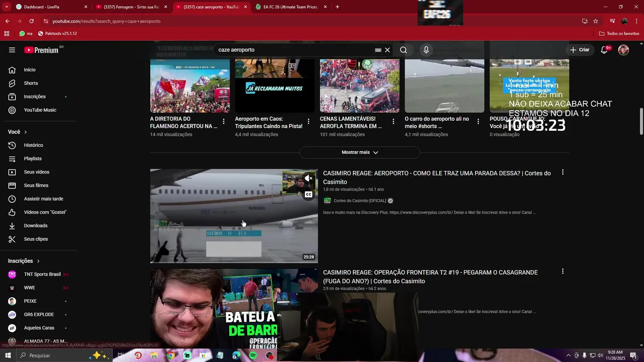Switch to EA FC 26 Ultimate Team Prices tab
Viewport: 644px width, 362px height.
coord(291,7)
